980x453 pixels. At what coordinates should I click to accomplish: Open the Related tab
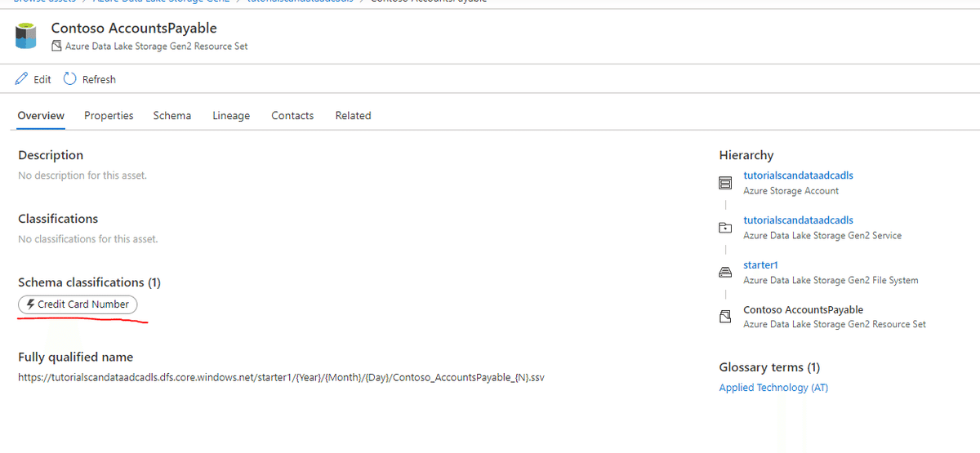click(353, 116)
